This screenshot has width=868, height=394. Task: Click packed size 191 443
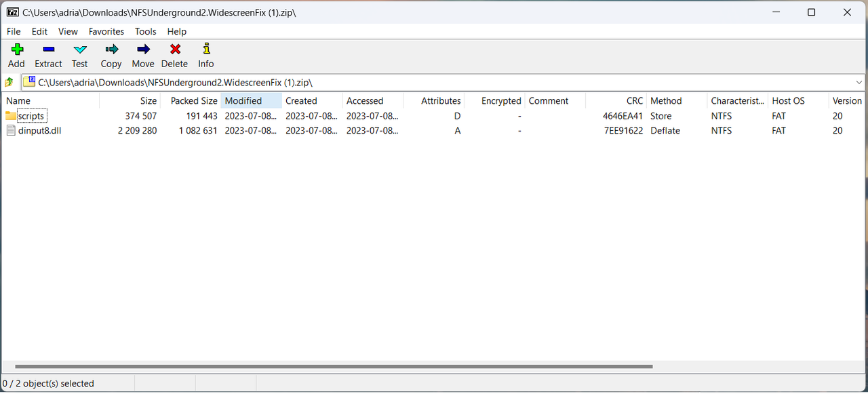202,116
